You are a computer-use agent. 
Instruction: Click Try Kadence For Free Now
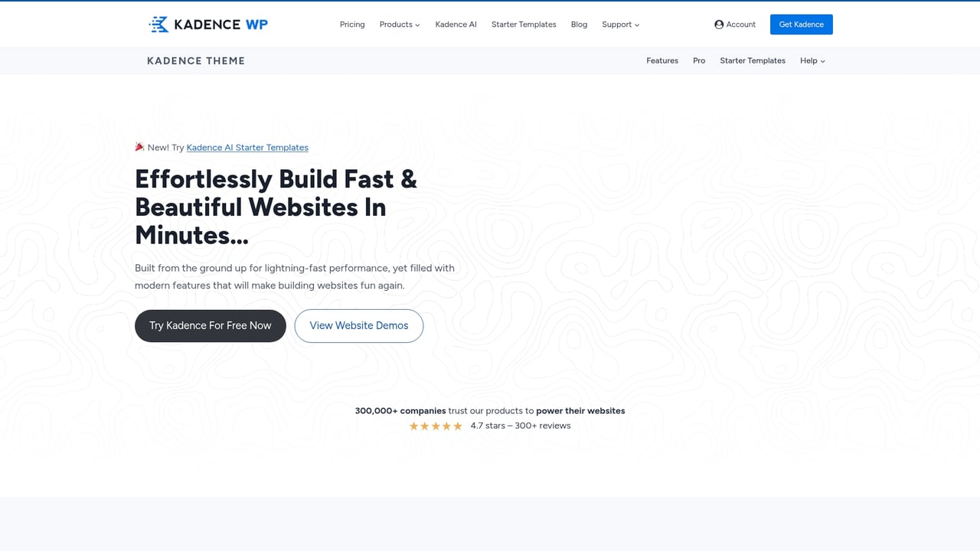[x=210, y=325]
